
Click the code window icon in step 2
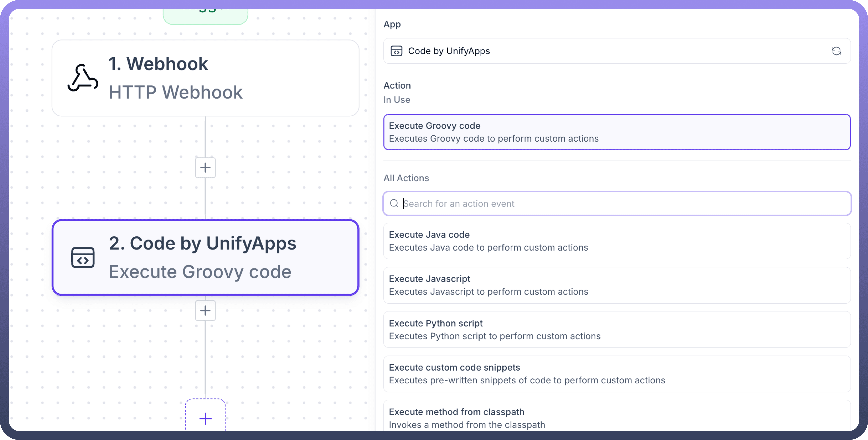click(x=83, y=257)
